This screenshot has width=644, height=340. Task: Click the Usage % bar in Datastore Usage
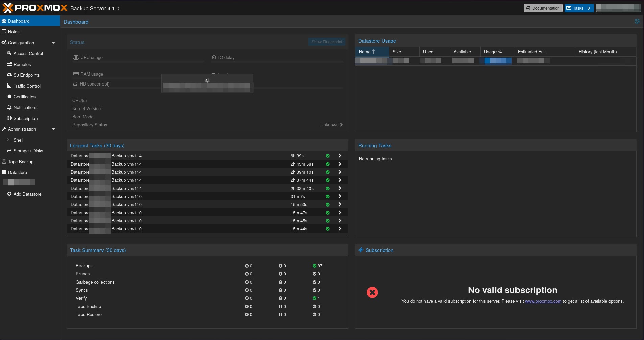(496, 60)
